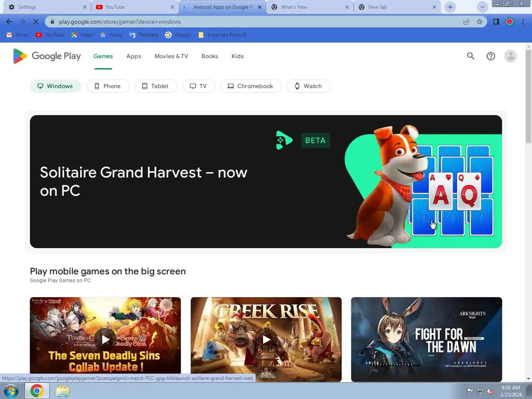This screenshot has width=532, height=399.
Task: Select the Chromebook device filter
Action: click(x=251, y=86)
